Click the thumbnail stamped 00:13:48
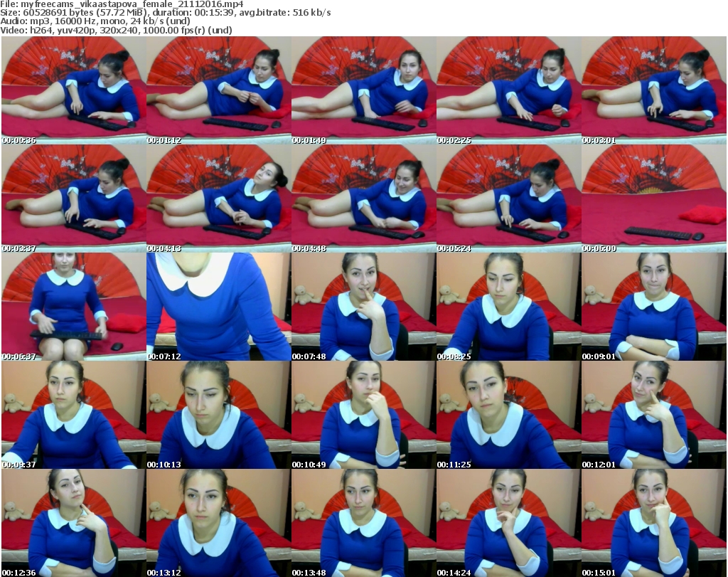The image size is (728, 577). (363, 523)
